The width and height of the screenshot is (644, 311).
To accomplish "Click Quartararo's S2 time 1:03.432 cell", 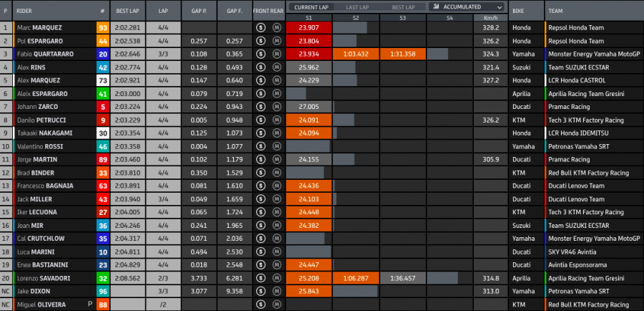I will [x=356, y=54].
